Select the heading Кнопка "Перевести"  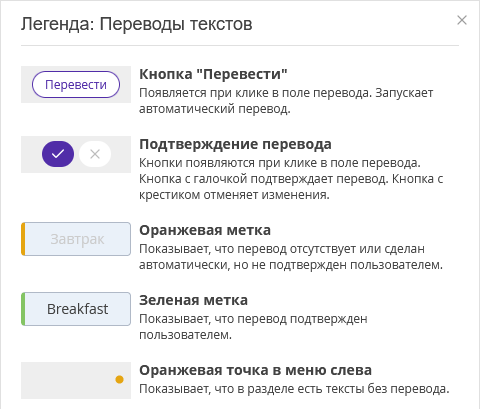[213, 74]
